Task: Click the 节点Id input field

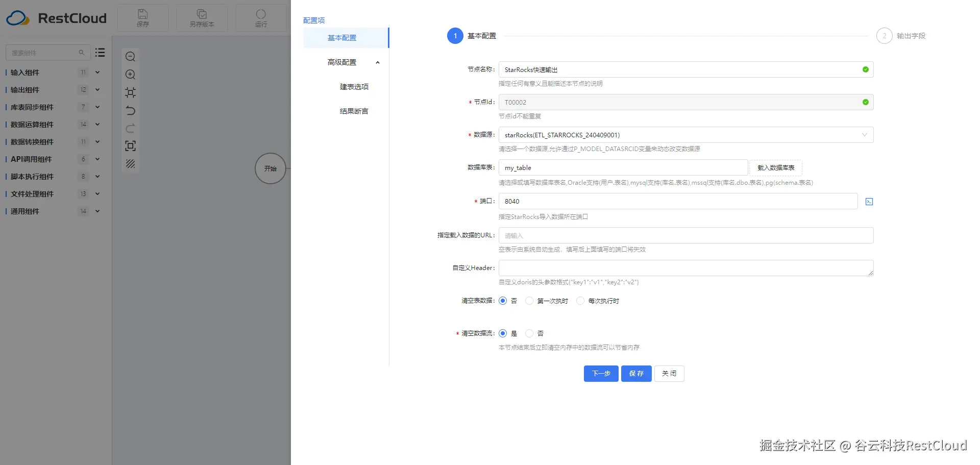Action: (x=686, y=102)
